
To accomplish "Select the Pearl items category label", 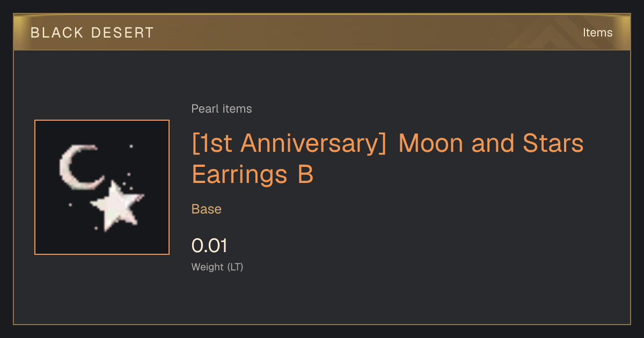I will click(x=222, y=109).
